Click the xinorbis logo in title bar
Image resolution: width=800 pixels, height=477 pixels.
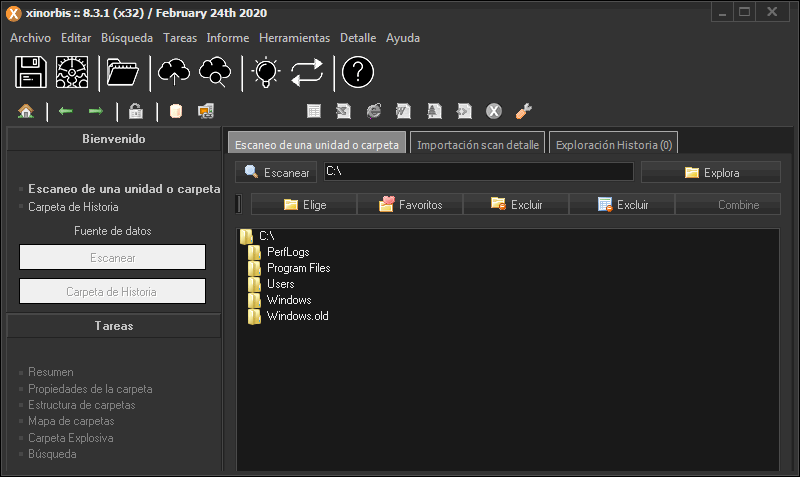pyautogui.click(x=14, y=13)
